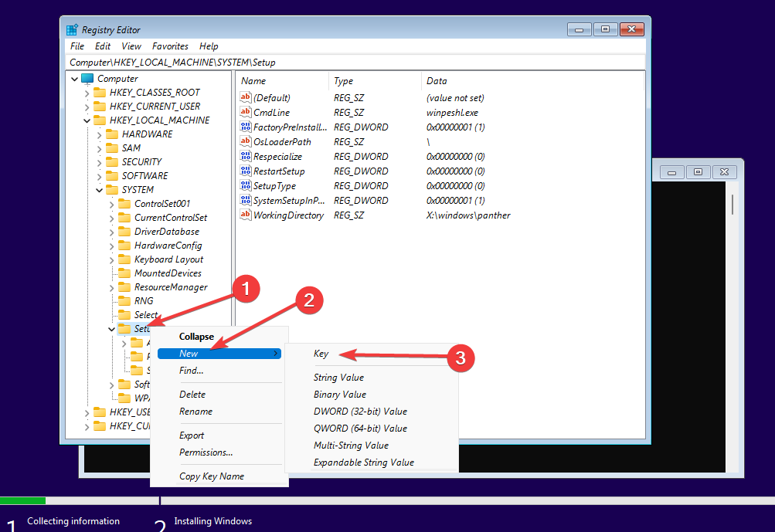This screenshot has width=775, height=532.
Task: Maximize the Registry Editor window
Action: (x=605, y=29)
